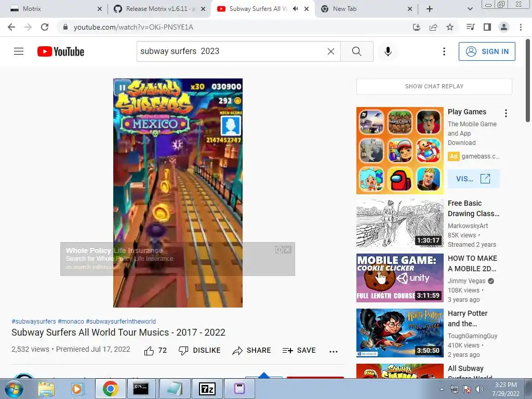Reload the current page

(x=45, y=27)
